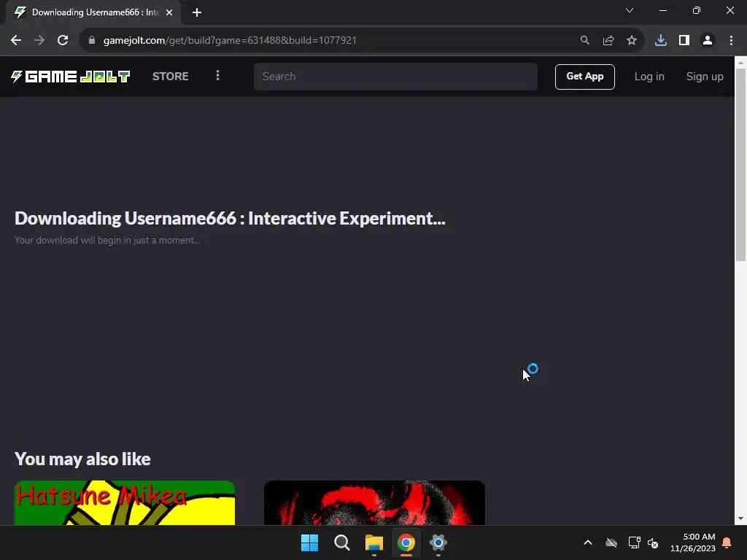Go forward in browser history
747x560 pixels.
pyautogui.click(x=39, y=41)
